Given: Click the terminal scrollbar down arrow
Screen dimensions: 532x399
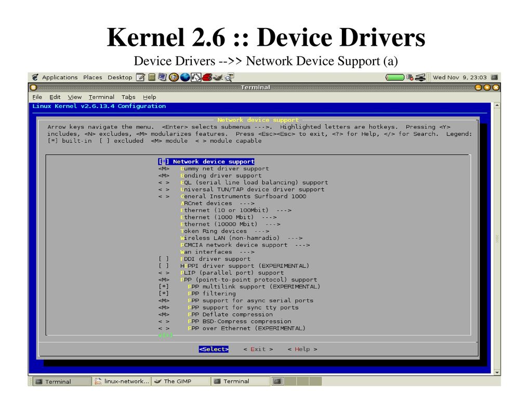Looking at the screenshot, I should click(x=497, y=372).
